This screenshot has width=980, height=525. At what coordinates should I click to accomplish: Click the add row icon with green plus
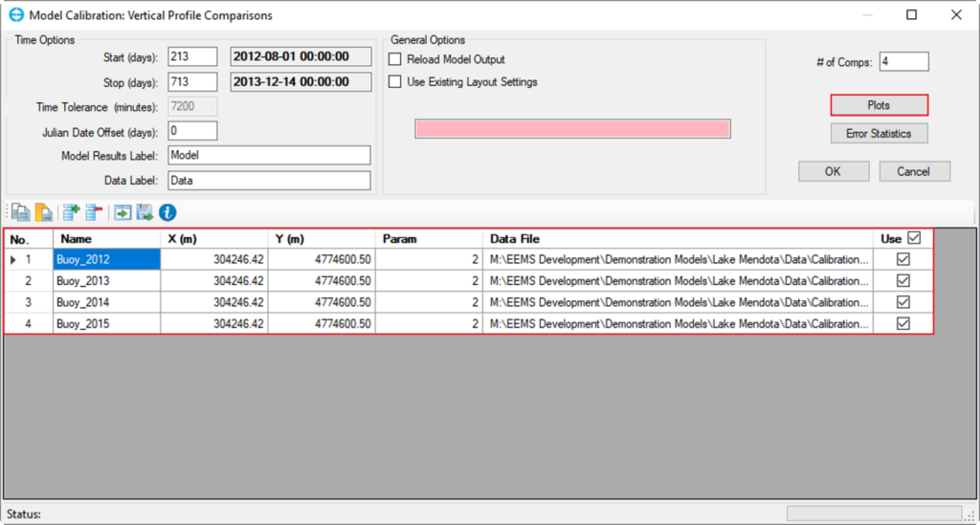[72, 212]
